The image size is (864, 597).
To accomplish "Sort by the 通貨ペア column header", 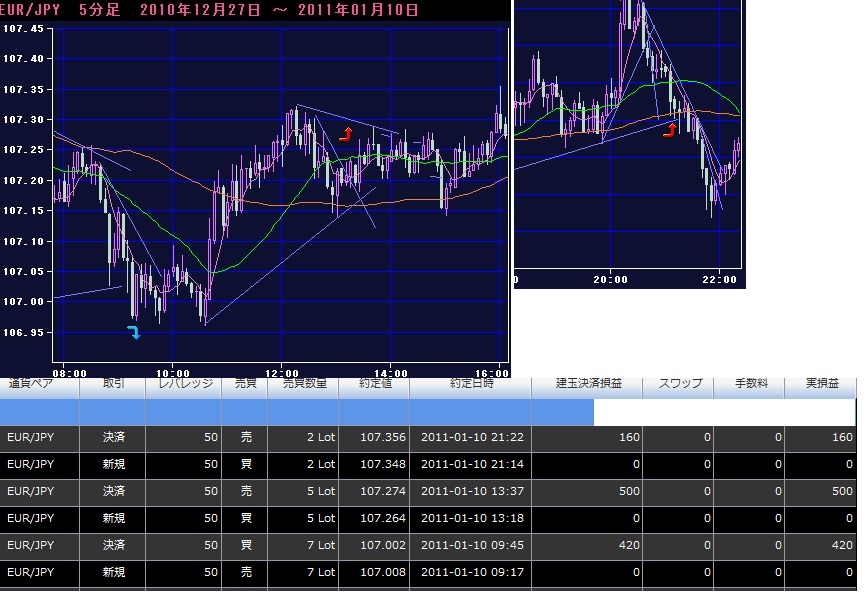I will point(39,384).
